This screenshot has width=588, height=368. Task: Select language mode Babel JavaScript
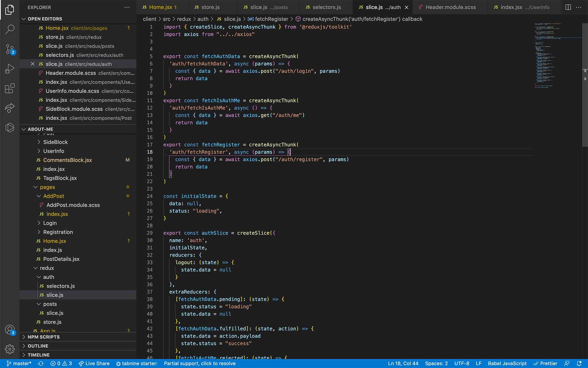(x=507, y=363)
